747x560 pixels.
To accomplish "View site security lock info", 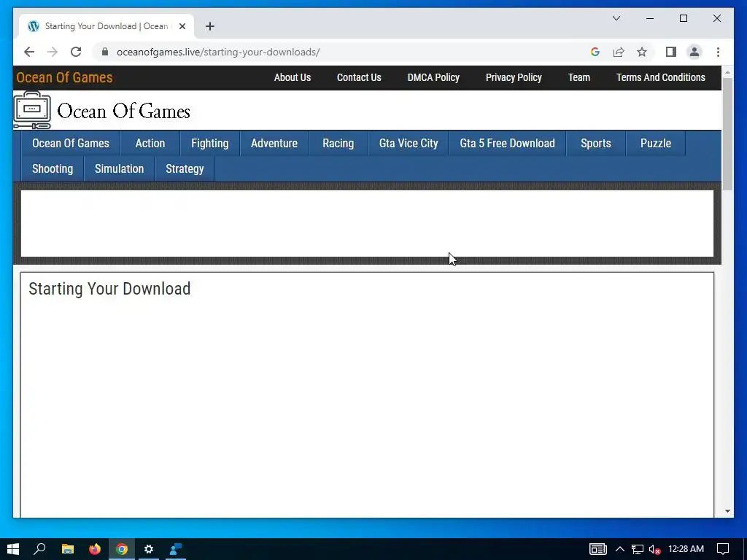I will (x=105, y=52).
